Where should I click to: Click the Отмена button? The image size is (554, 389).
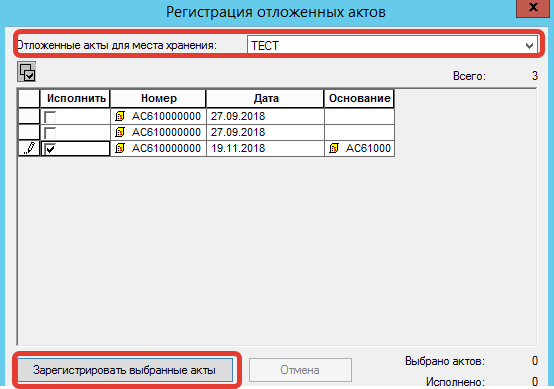[x=300, y=370]
